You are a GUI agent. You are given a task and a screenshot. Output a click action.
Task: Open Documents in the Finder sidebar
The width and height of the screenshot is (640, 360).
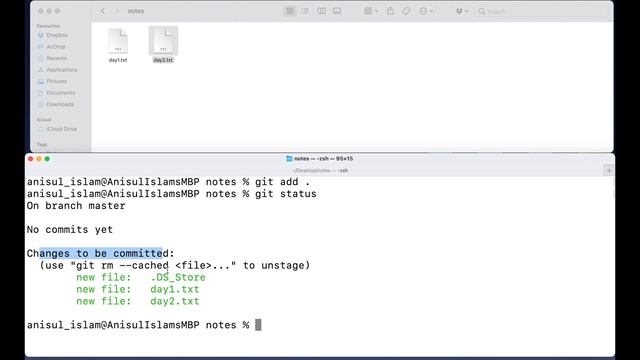60,93
